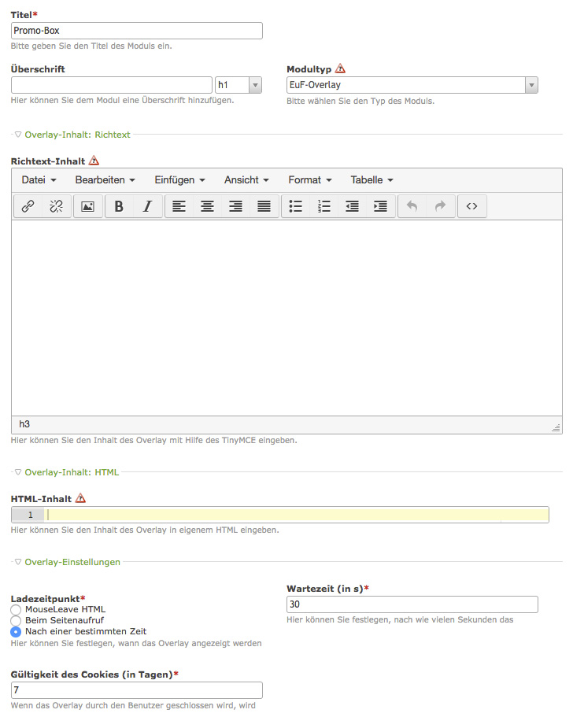This screenshot has height=728, width=573.
Task: Click the remove link icon
Action: (x=56, y=206)
